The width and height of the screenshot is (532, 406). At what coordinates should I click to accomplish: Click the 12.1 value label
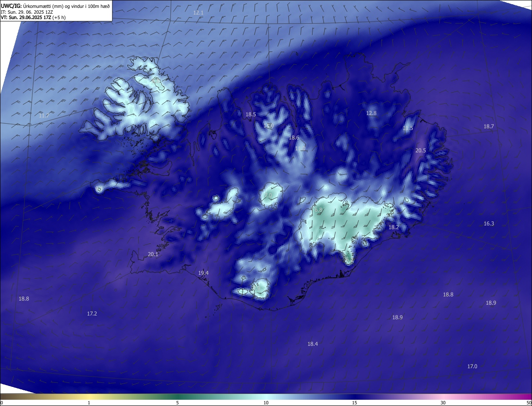tap(199, 13)
